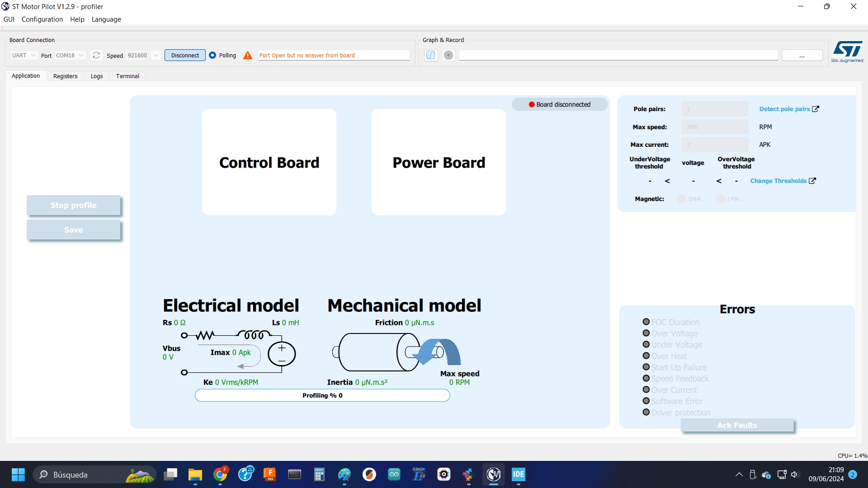Select the SM-P magnetic radio button
This screenshot has height=488, width=868.
click(682, 198)
